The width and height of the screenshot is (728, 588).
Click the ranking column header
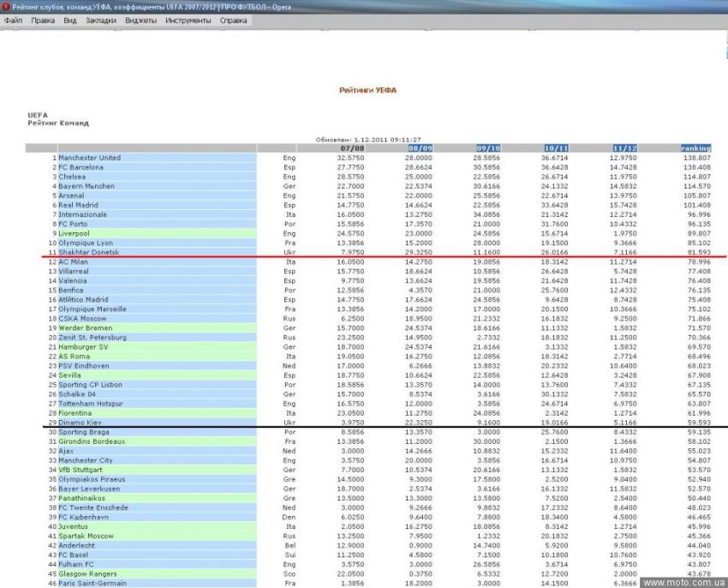pos(695,148)
